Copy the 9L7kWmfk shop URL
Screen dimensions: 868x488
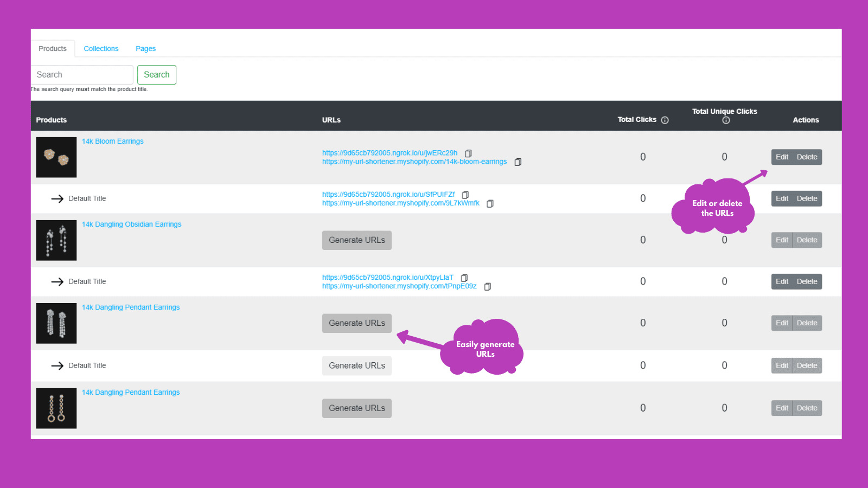(x=489, y=203)
